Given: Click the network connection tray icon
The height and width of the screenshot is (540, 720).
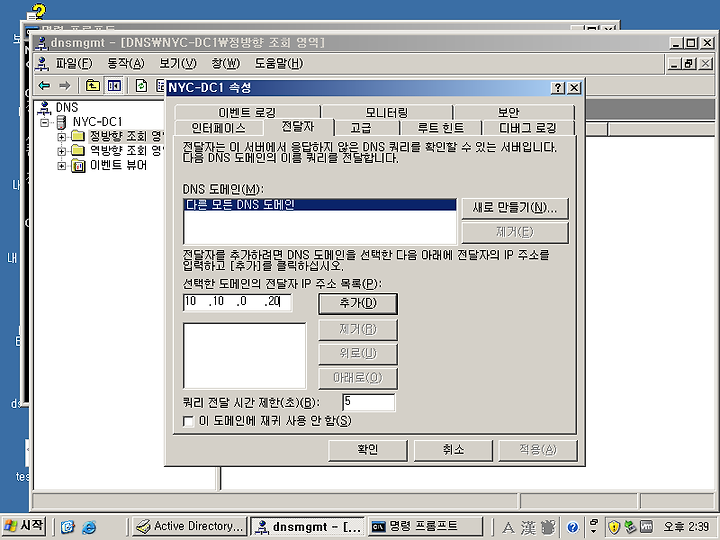Looking at the screenshot, I should (x=630, y=527).
